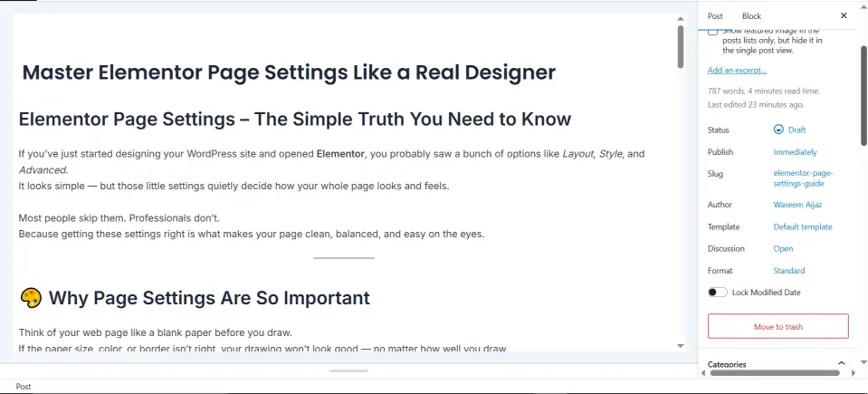Image resolution: width=868 pixels, height=394 pixels.
Task: Close the settings sidebar
Action: (844, 16)
